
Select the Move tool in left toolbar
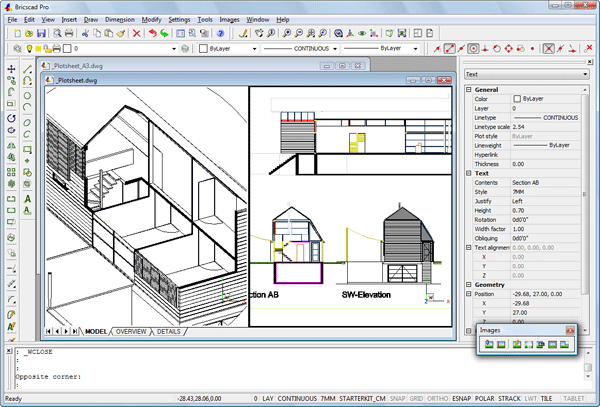(x=11, y=69)
